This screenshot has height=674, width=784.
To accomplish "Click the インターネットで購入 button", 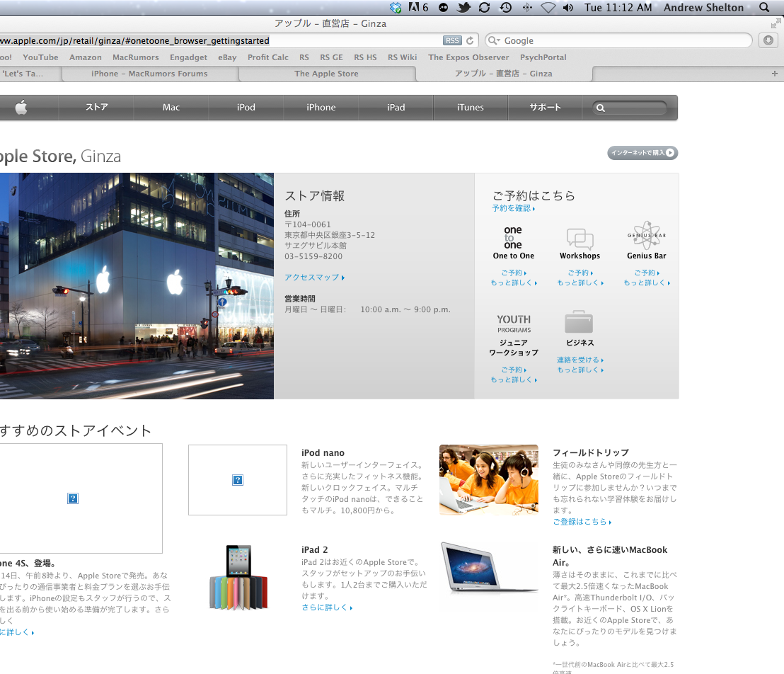I will point(642,153).
